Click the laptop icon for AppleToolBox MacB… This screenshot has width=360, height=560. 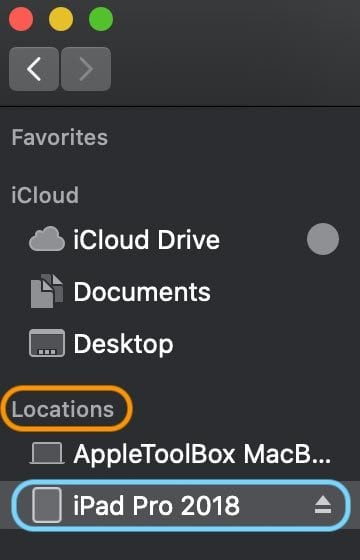(x=47, y=453)
